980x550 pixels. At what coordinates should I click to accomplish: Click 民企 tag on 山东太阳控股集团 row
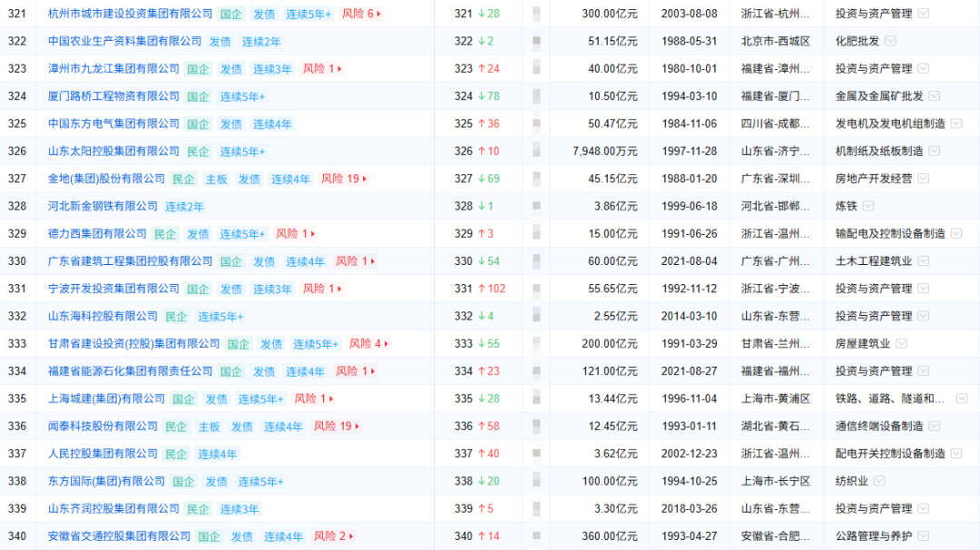pos(198,152)
